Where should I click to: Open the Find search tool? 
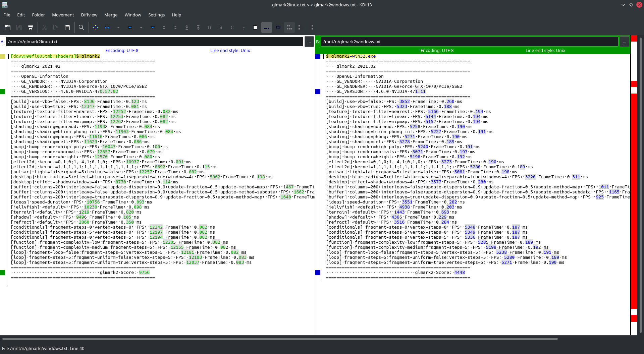click(81, 27)
